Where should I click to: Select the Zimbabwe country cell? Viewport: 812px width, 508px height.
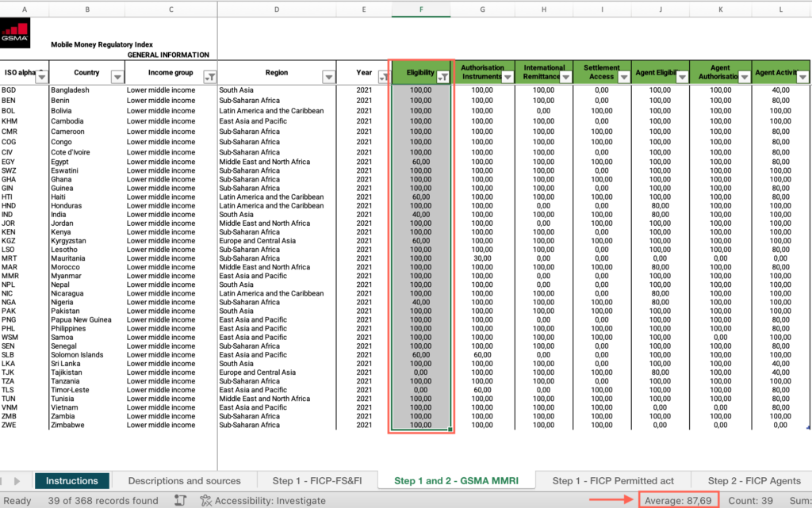click(x=86, y=426)
